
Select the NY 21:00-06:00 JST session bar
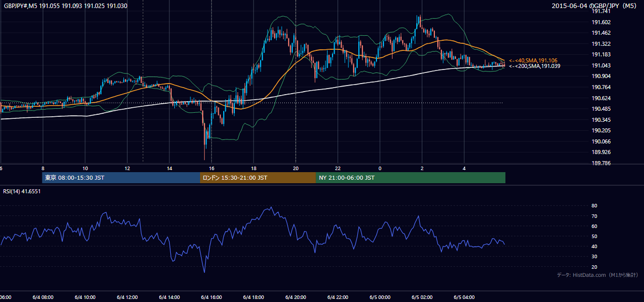[x=411, y=178]
